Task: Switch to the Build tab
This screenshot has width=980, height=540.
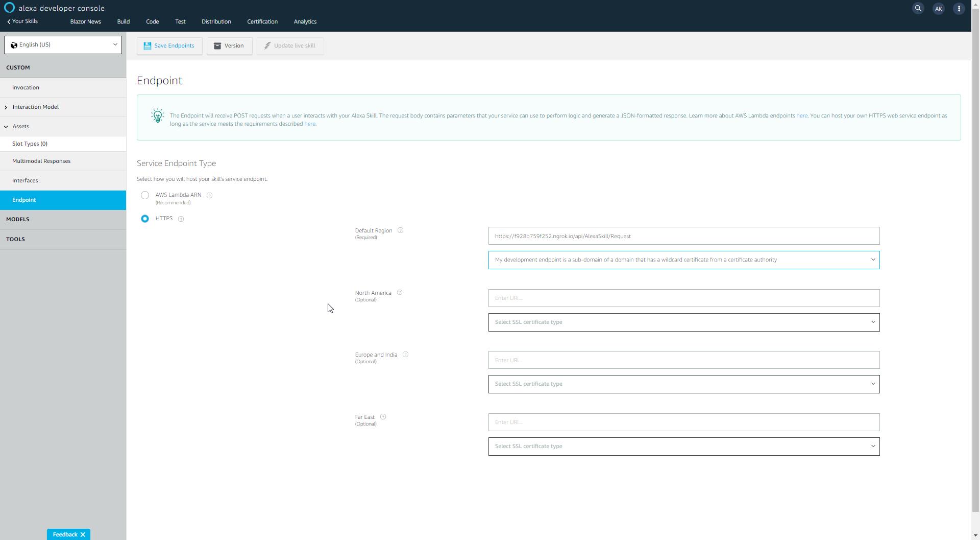Action: pyautogui.click(x=123, y=21)
